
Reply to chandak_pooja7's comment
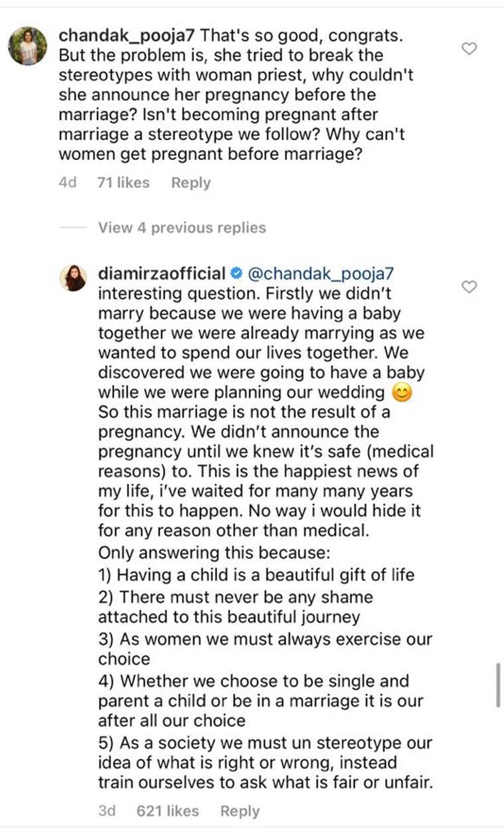191,183
